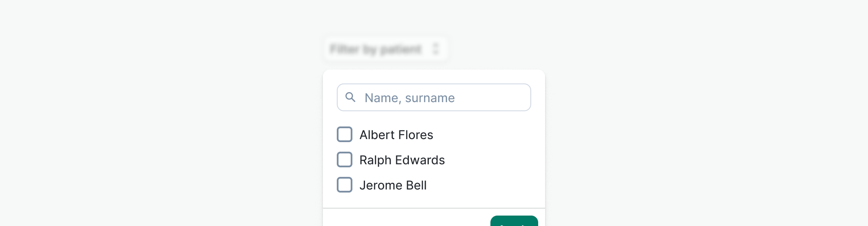Toggle the checkbox next to Jerome Bell
Image resolution: width=868 pixels, height=226 pixels.
(x=345, y=185)
